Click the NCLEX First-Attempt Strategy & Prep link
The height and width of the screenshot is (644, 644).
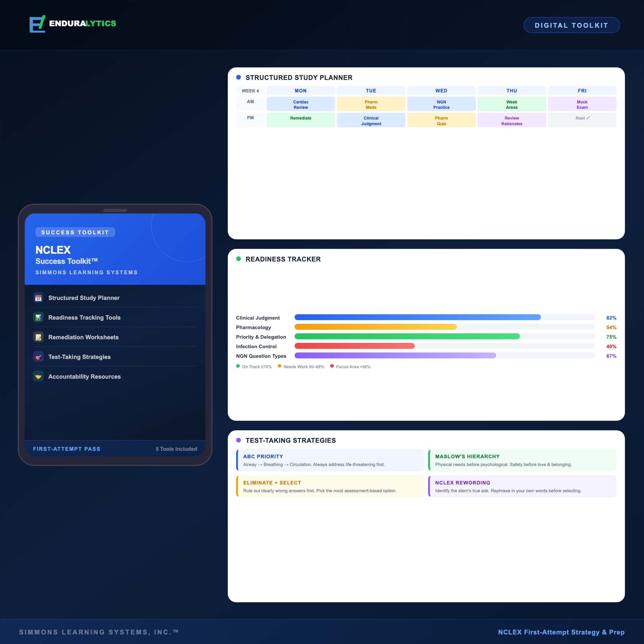point(561,632)
